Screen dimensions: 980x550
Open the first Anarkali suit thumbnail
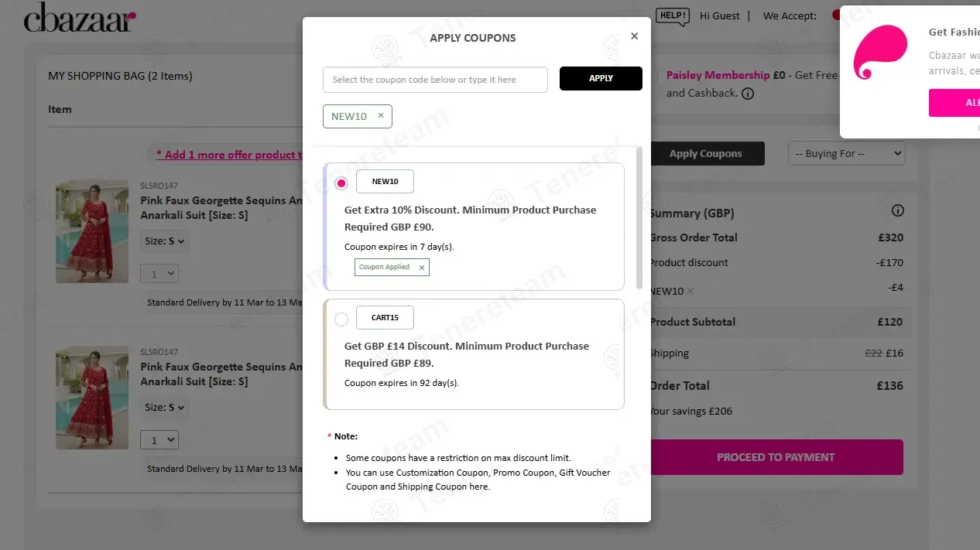(92, 232)
